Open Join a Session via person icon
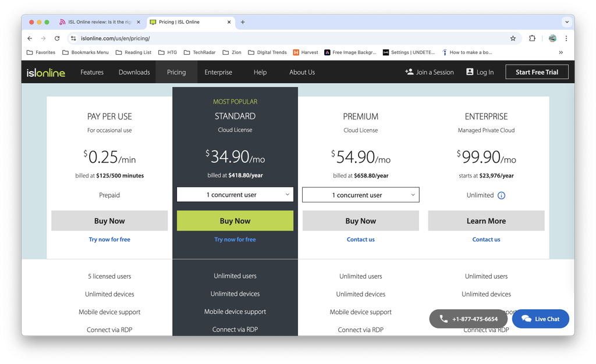 409,72
